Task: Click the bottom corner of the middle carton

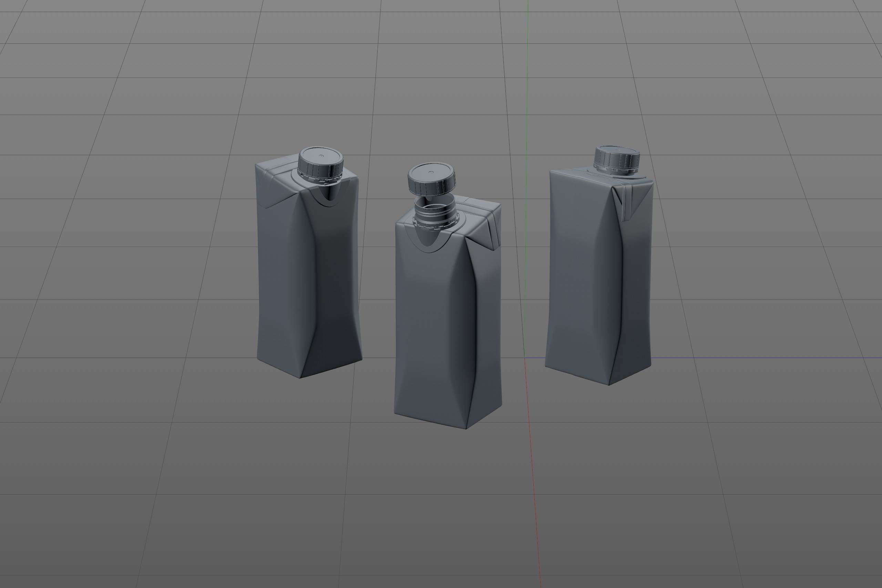Action: pos(466,428)
